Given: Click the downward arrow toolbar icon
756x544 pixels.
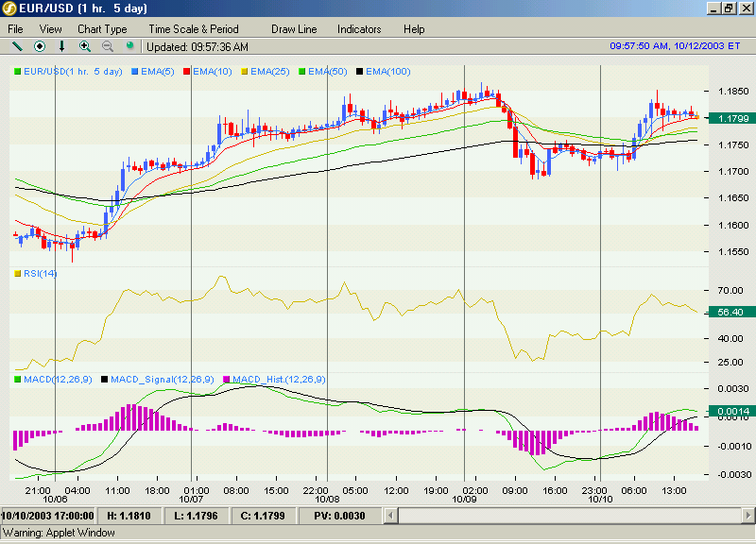Looking at the screenshot, I should click(61, 46).
